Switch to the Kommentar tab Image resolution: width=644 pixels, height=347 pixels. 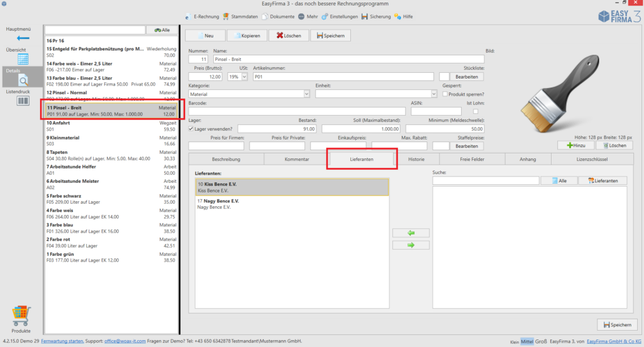[297, 159]
